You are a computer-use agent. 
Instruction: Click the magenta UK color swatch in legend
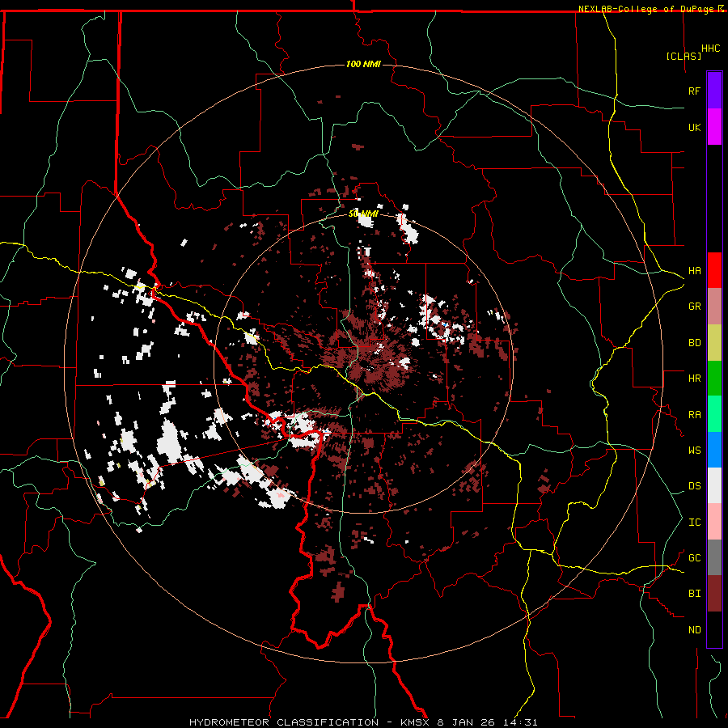(714, 127)
